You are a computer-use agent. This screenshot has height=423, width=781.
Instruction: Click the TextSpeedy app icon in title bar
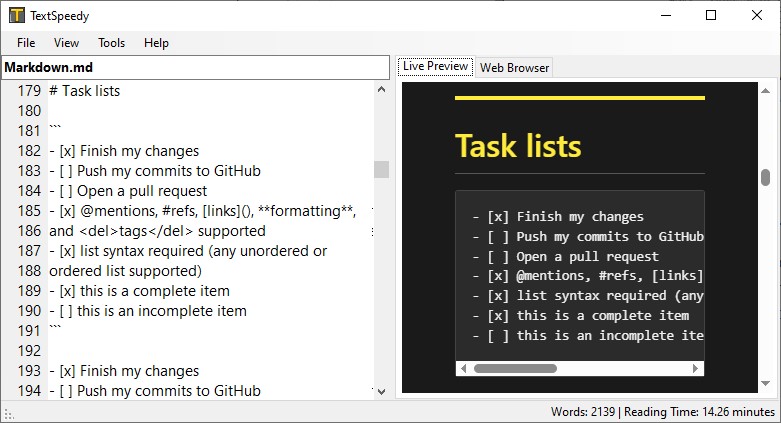click(16, 15)
